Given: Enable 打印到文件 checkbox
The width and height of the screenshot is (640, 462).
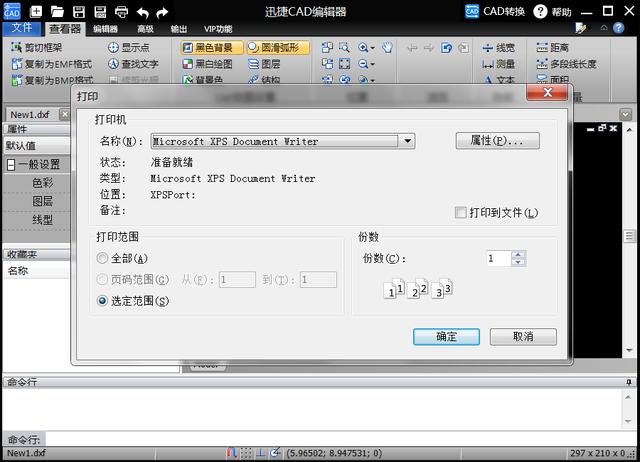Looking at the screenshot, I should pyautogui.click(x=460, y=213).
